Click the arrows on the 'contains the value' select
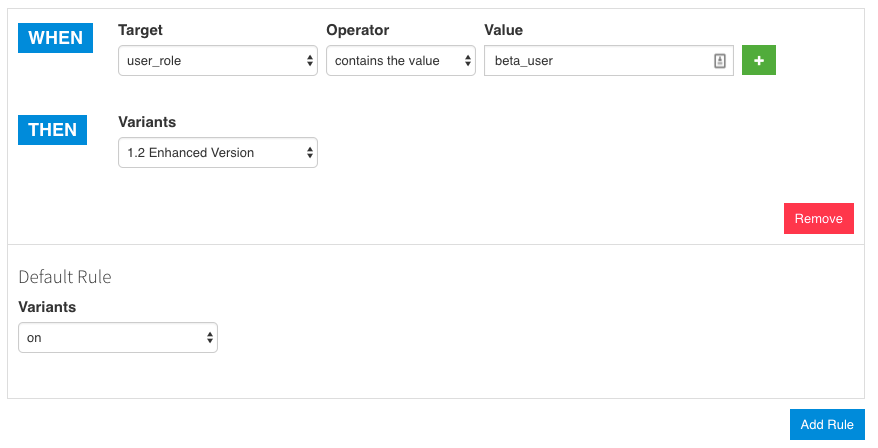The height and width of the screenshot is (448, 878). 468,61
